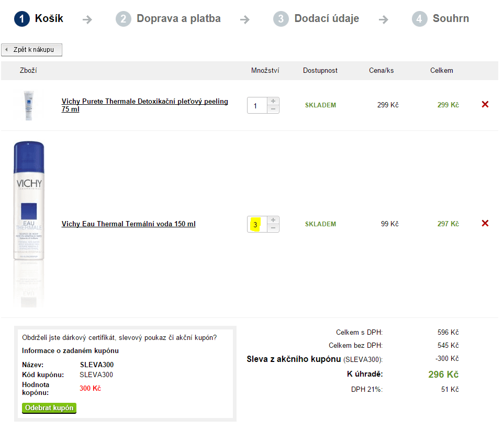The width and height of the screenshot is (504, 429).
Task: Click the Cena/ks column header
Action: coord(381,70)
